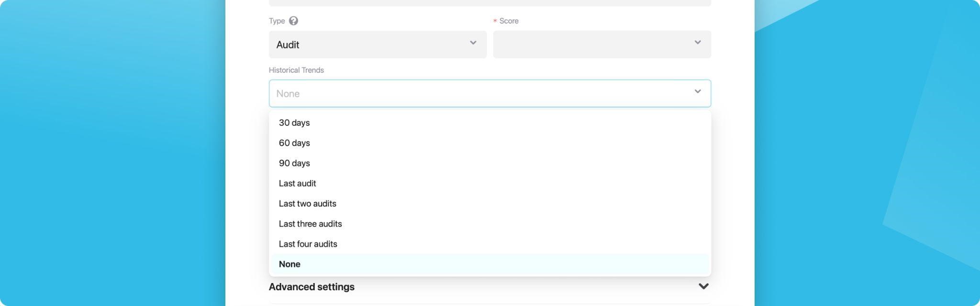The width and height of the screenshot is (980, 306).
Task: Choose Last three audits
Action: 310,224
